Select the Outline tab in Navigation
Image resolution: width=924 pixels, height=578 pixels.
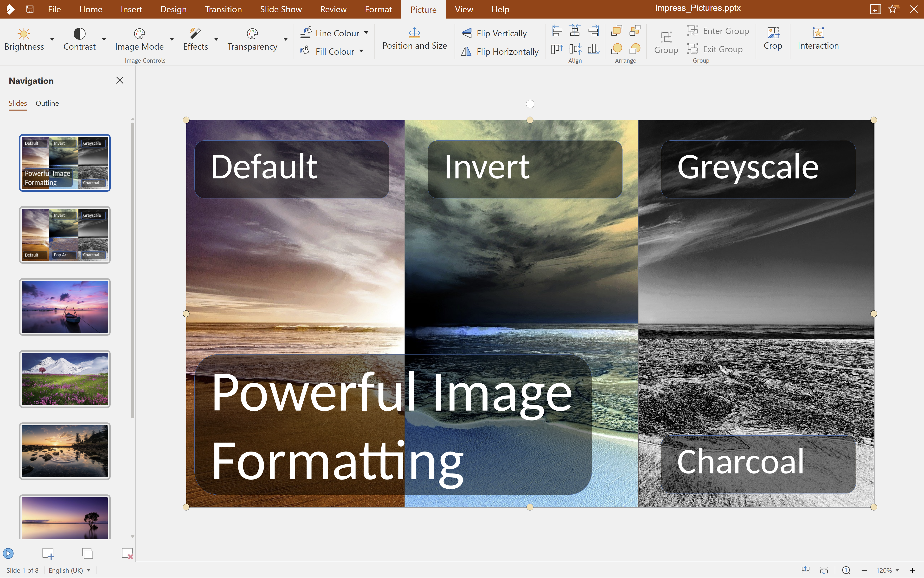[x=47, y=103]
